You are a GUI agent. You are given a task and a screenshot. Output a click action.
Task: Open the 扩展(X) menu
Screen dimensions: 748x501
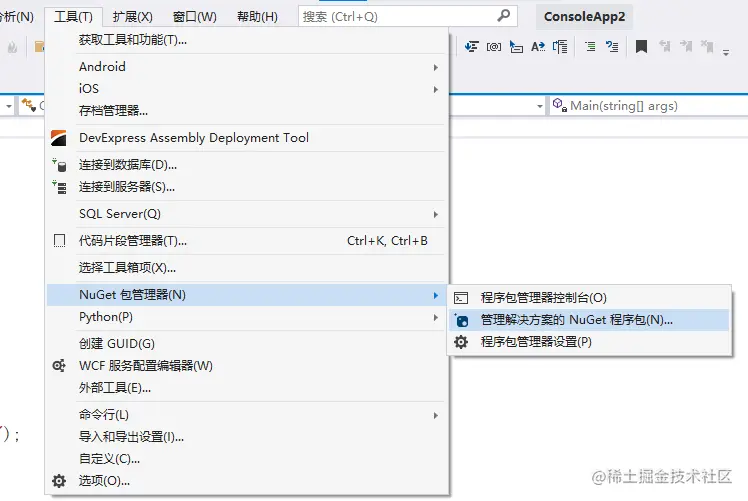pyautogui.click(x=133, y=17)
